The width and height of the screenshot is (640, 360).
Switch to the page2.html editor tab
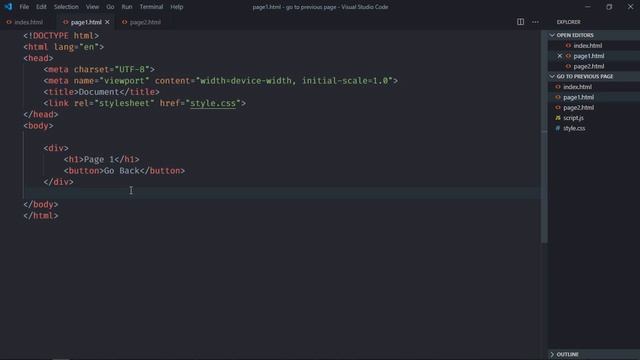pyautogui.click(x=142, y=22)
